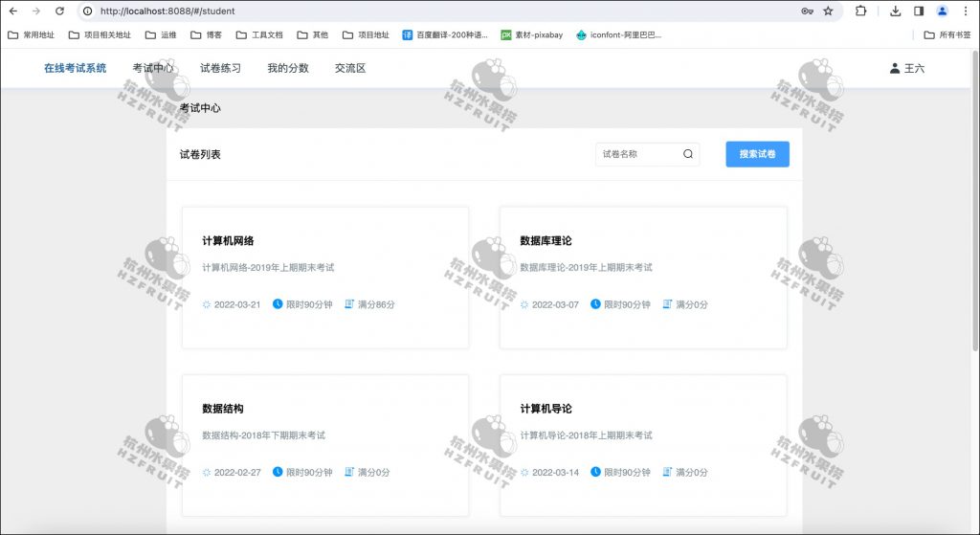Click the score icon on 数据库理论 card
Screen dimensions: 980x535
pyautogui.click(x=667, y=303)
